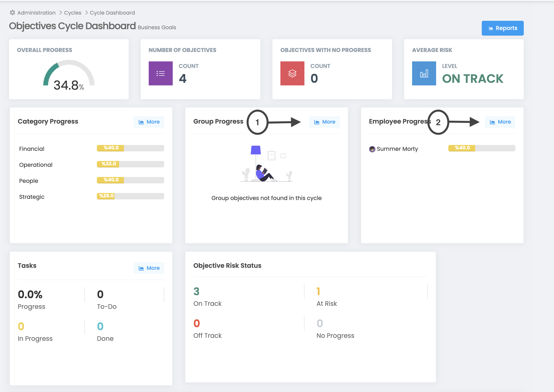The width and height of the screenshot is (554, 392).
Task: Click the Operational category row label
Action: coord(36,165)
